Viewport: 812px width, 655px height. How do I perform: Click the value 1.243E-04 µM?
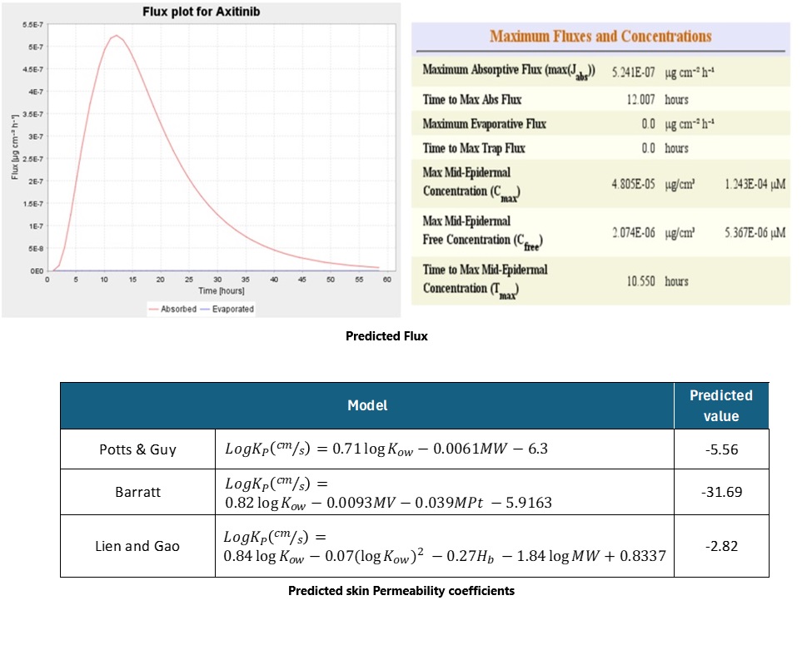(x=755, y=184)
